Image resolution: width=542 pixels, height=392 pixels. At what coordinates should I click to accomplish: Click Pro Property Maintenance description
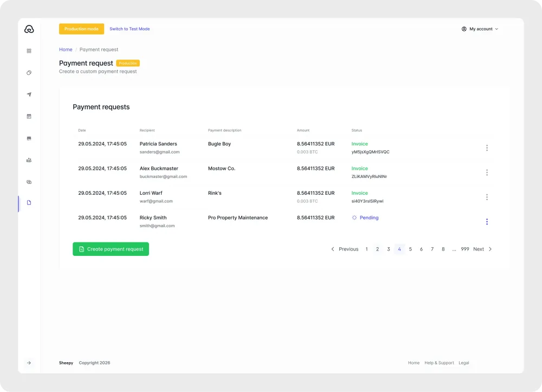[x=238, y=217]
